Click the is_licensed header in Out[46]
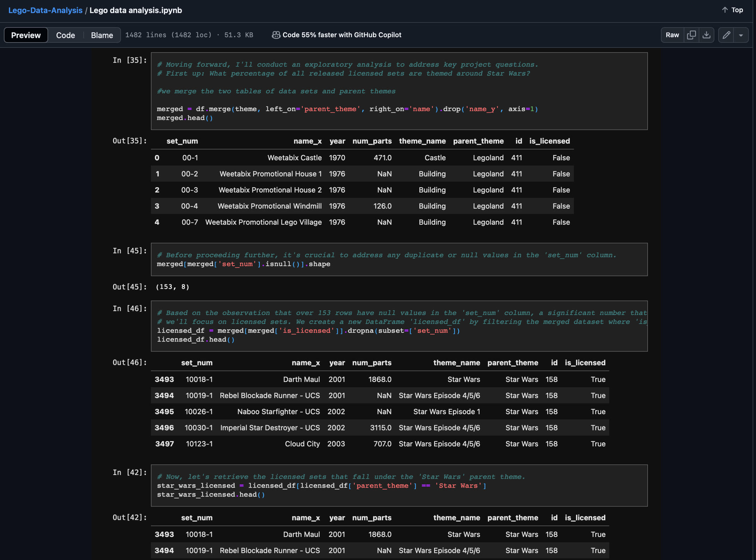Screen dimensions: 756x560 point(585,363)
